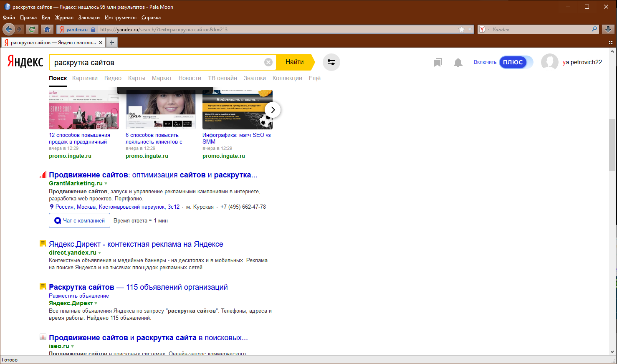Screen dimensions: 617x364
Task: Open a new tab with plus button
Action: point(112,43)
